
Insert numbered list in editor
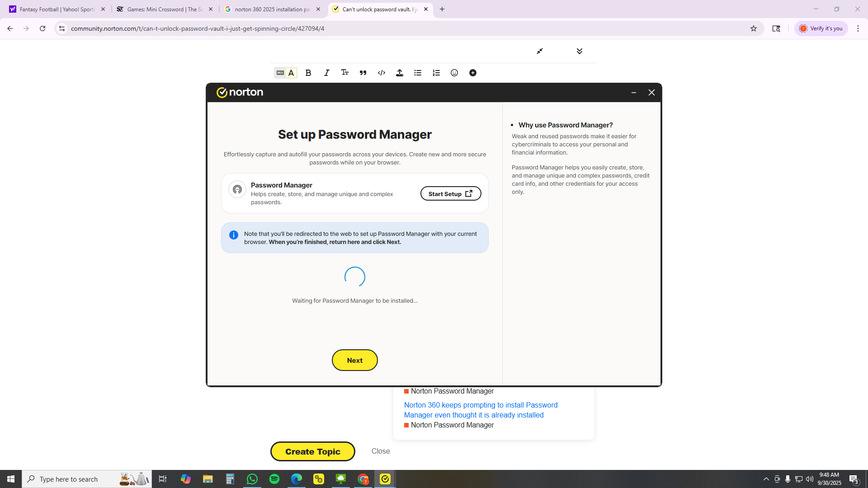point(436,73)
